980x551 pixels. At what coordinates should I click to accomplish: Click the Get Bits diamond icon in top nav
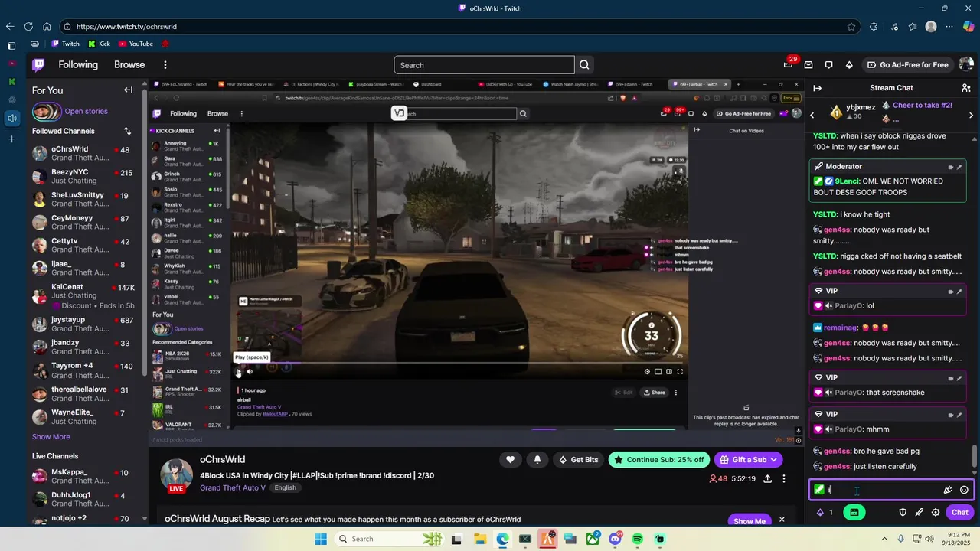point(848,65)
